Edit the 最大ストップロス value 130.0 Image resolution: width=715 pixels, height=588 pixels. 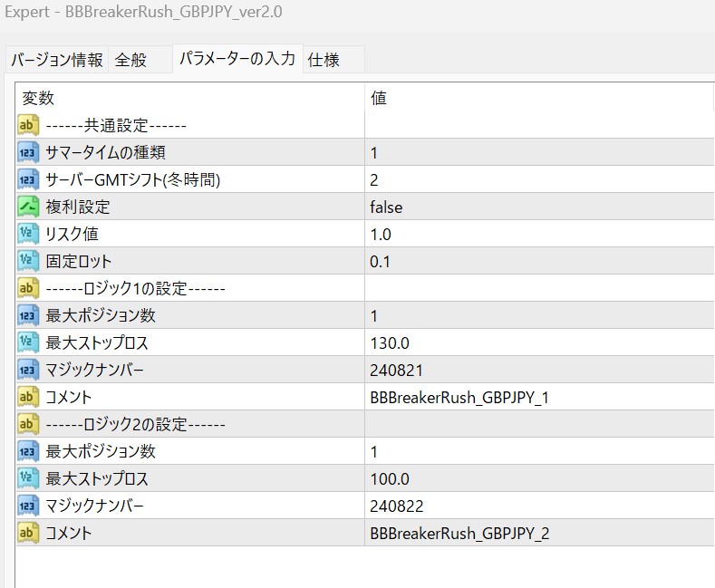click(x=539, y=342)
